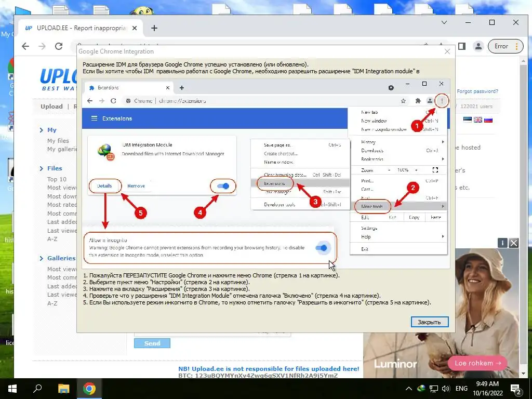
Task: Open the Windows notification center
Action: [x=515, y=389]
